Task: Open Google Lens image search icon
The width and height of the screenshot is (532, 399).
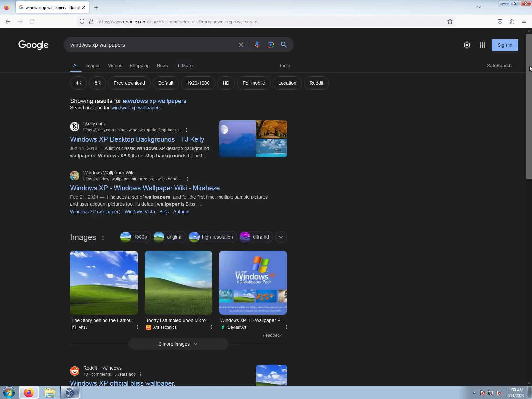Action: click(271, 45)
